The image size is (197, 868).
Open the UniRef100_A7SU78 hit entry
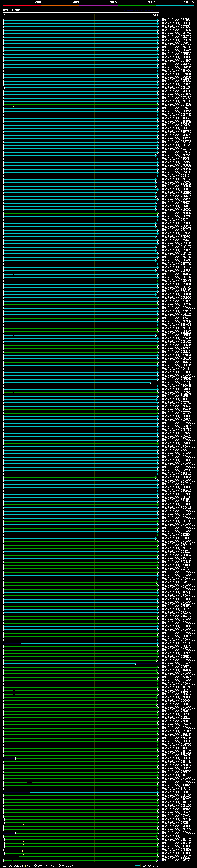tap(176, 677)
